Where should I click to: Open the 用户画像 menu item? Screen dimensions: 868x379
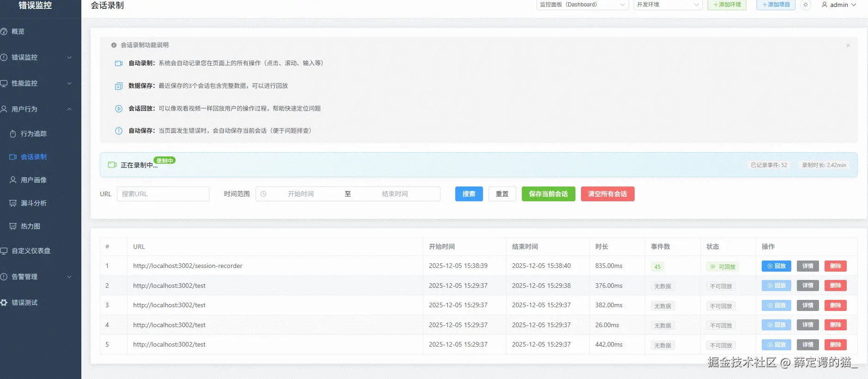pos(41,180)
